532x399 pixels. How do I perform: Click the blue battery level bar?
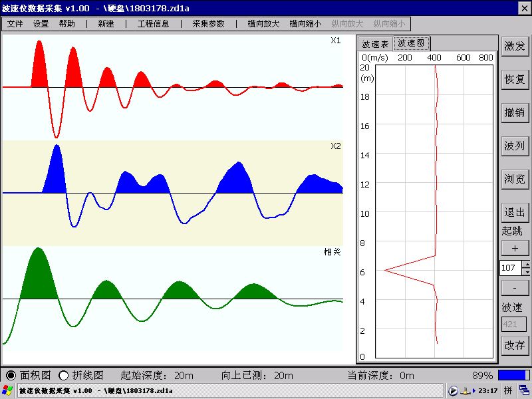tap(512, 375)
